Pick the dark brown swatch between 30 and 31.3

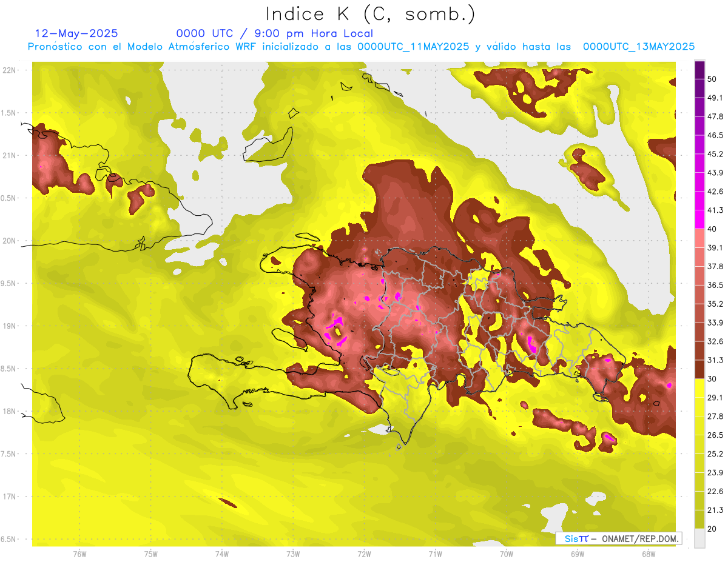[699, 369]
